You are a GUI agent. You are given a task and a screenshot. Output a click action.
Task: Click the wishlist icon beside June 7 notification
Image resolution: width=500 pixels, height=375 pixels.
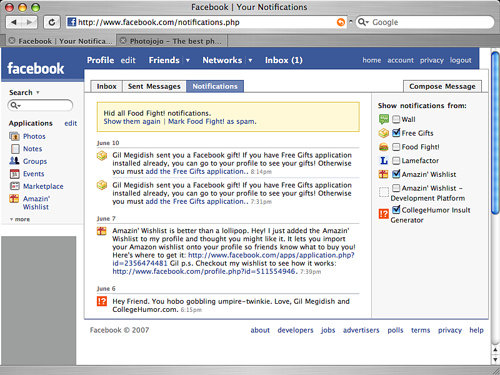(101, 231)
